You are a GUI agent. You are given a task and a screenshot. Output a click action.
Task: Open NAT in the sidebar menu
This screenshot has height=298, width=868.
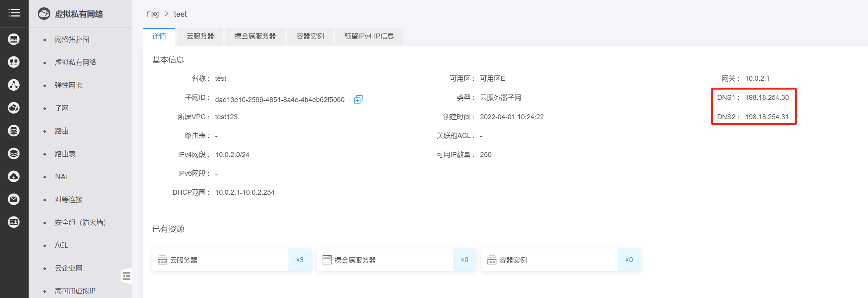62,177
